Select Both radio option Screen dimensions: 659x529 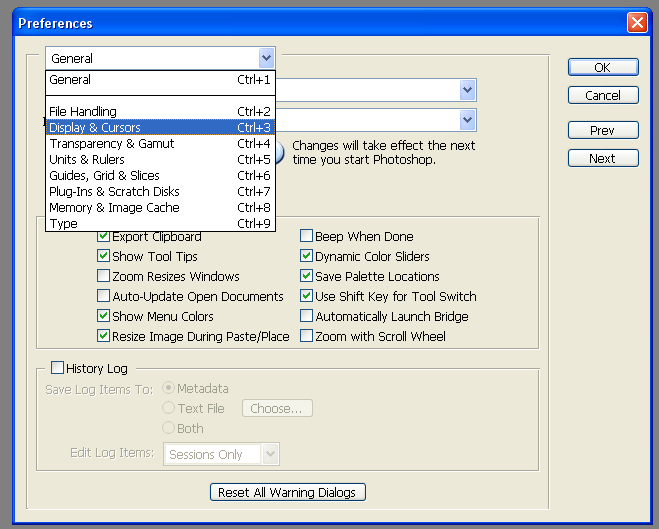pos(169,428)
